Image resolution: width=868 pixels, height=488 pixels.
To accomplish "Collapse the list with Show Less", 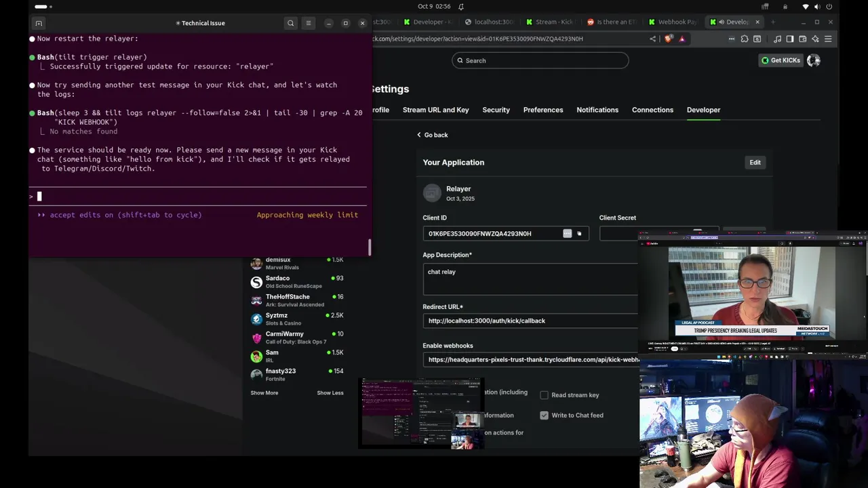I will [x=330, y=393].
